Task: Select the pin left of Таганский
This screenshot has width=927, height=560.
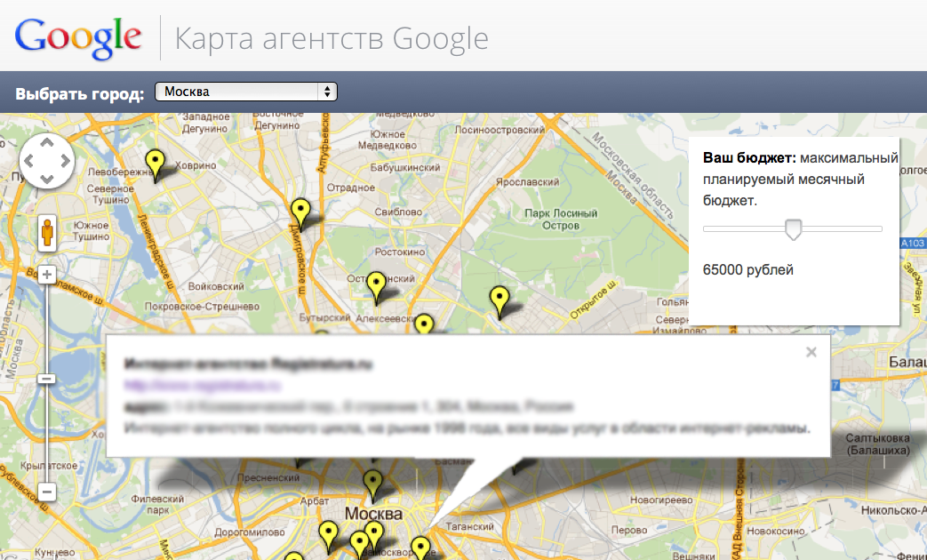Action: (420, 548)
